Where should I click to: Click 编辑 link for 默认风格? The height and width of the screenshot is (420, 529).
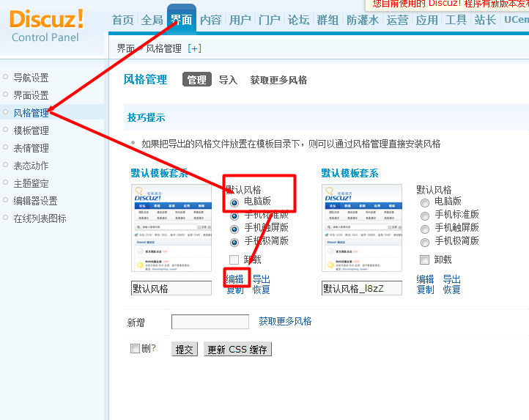coord(234,279)
